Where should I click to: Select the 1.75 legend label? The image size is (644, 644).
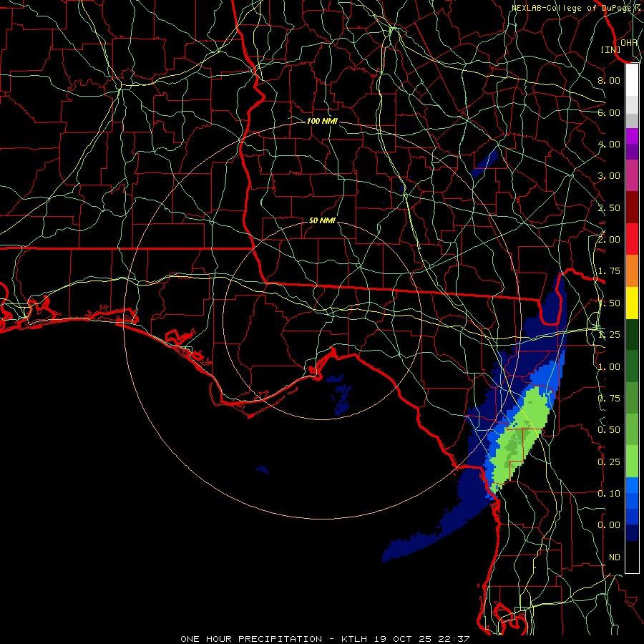coord(609,271)
